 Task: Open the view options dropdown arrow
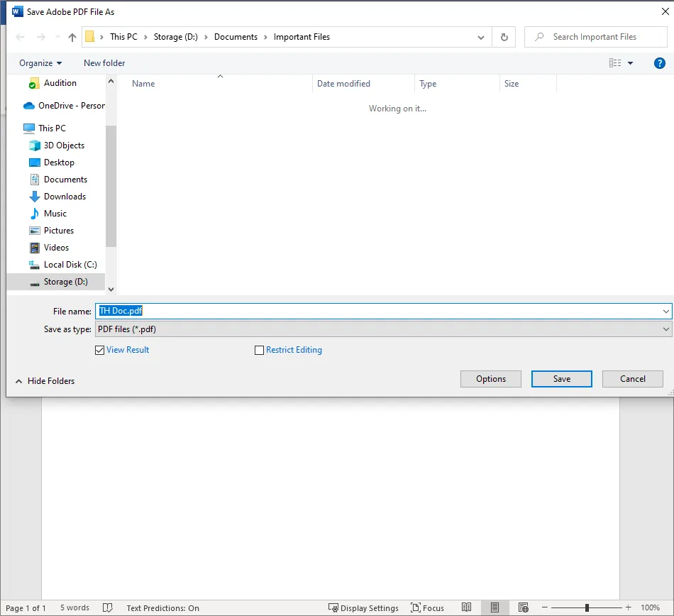[631, 63]
